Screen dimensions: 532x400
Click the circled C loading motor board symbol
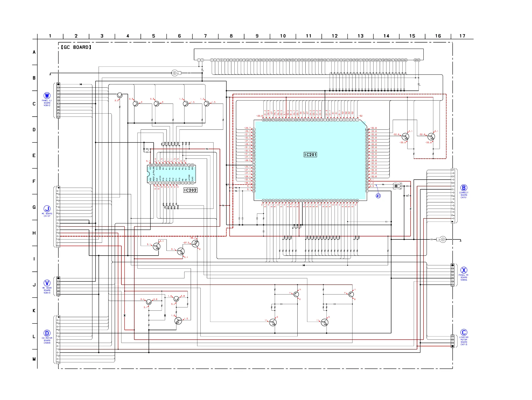(x=464, y=332)
